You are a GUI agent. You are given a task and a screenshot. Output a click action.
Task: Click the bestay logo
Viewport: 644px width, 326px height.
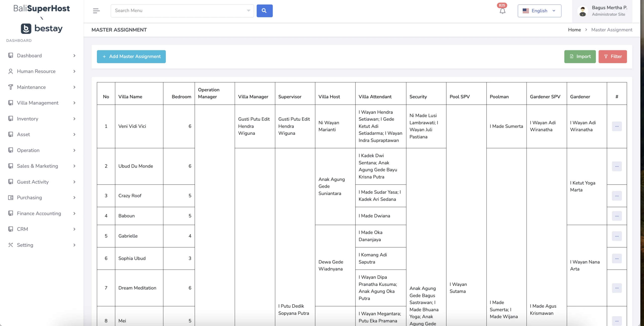click(x=42, y=28)
